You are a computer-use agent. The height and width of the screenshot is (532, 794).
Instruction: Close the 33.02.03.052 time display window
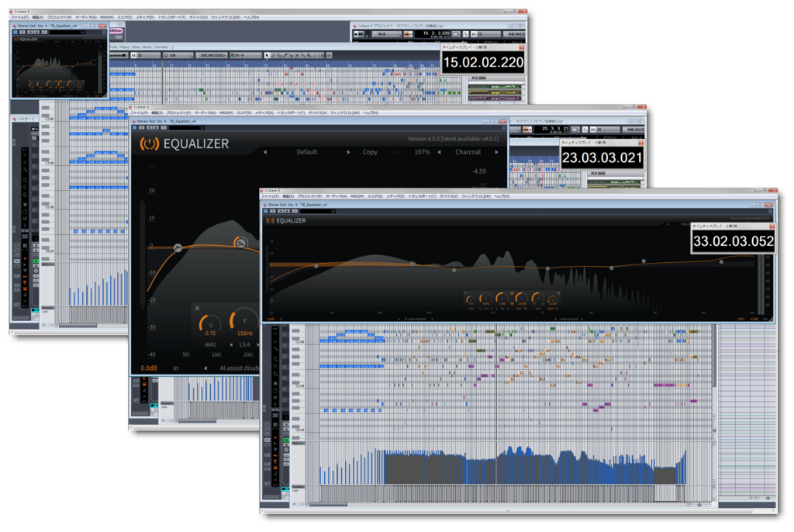click(772, 226)
